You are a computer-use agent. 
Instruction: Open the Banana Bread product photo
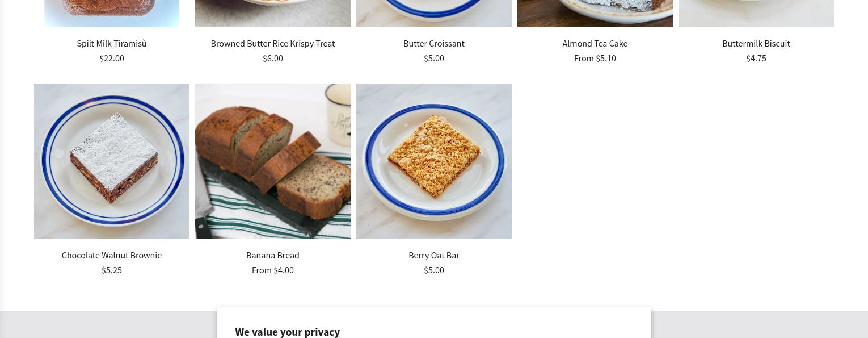(x=273, y=161)
